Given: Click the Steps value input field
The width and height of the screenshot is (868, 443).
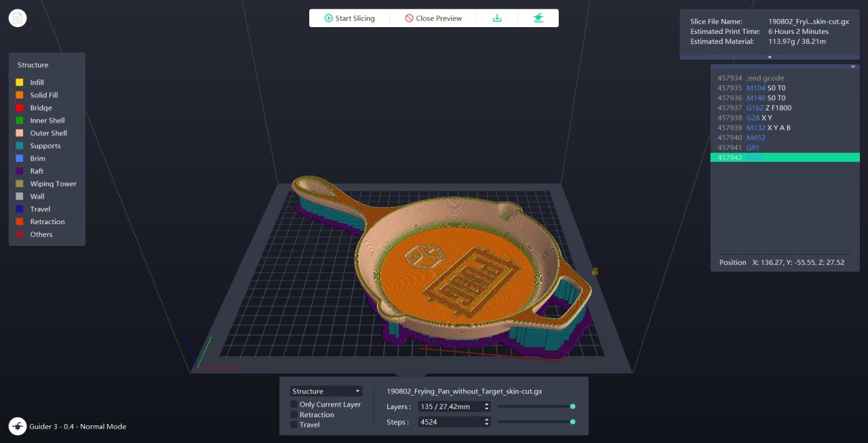Looking at the screenshot, I should [450, 422].
